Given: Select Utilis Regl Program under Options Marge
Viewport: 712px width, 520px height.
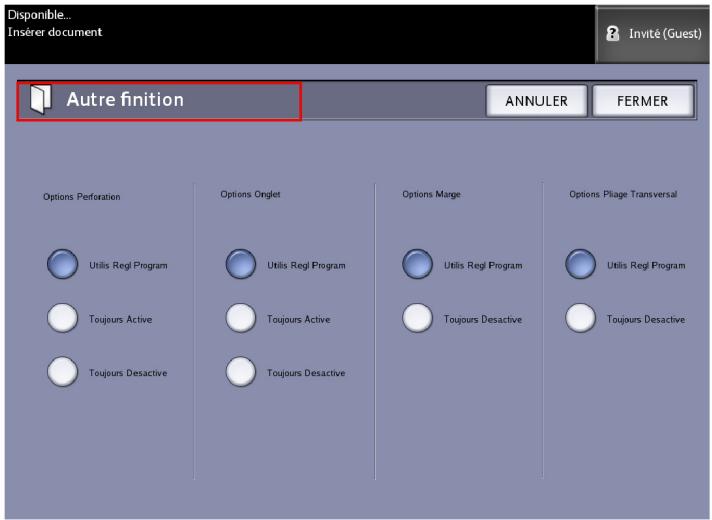Looking at the screenshot, I should tap(418, 265).
